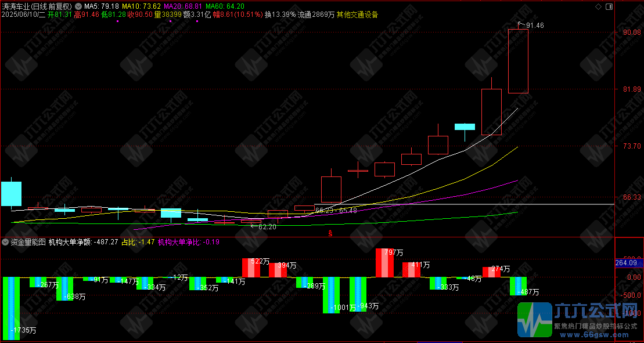Click the blue 264.09 axis value box
644x343 pixels.
pos(629,263)
